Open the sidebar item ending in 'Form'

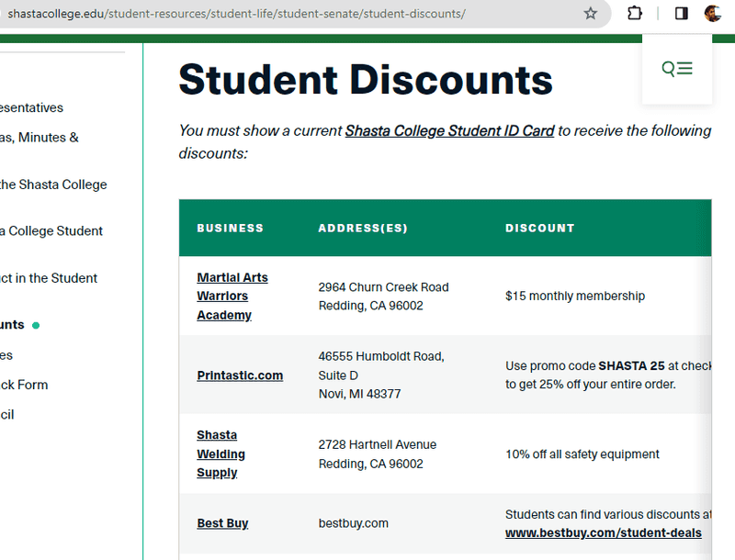click(x=24, y=385)
